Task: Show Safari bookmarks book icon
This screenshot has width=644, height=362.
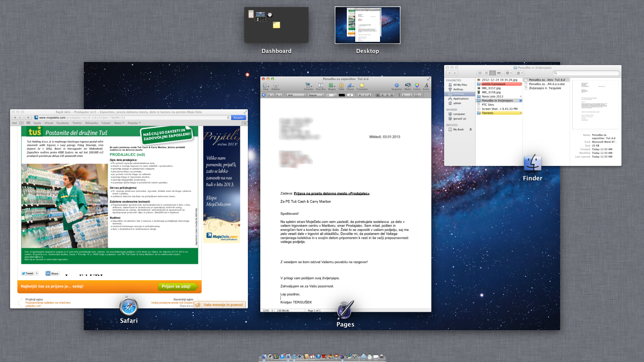Action: 21,123
